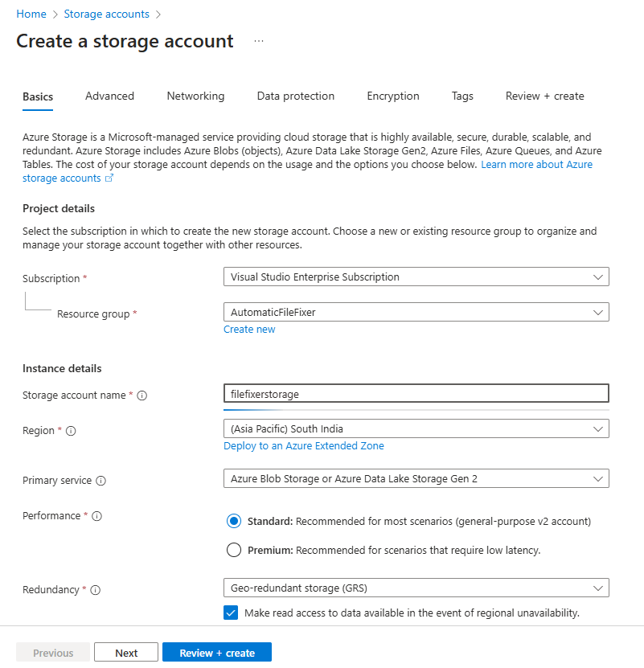Open the Encryption tab

pos(393,96)
